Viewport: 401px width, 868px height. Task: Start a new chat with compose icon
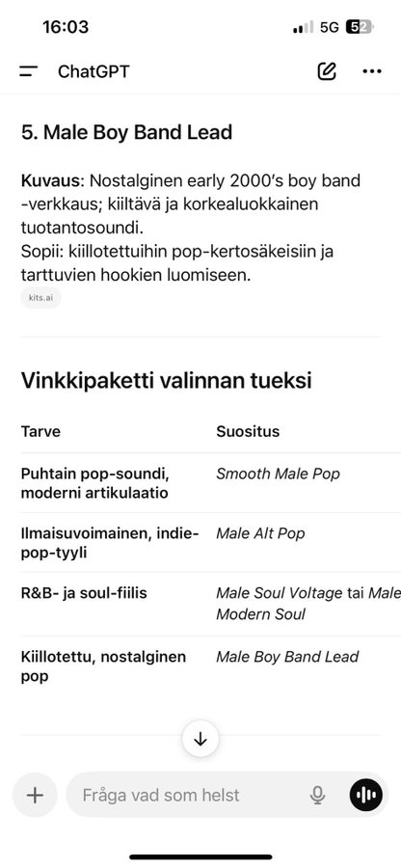[327, 70]
